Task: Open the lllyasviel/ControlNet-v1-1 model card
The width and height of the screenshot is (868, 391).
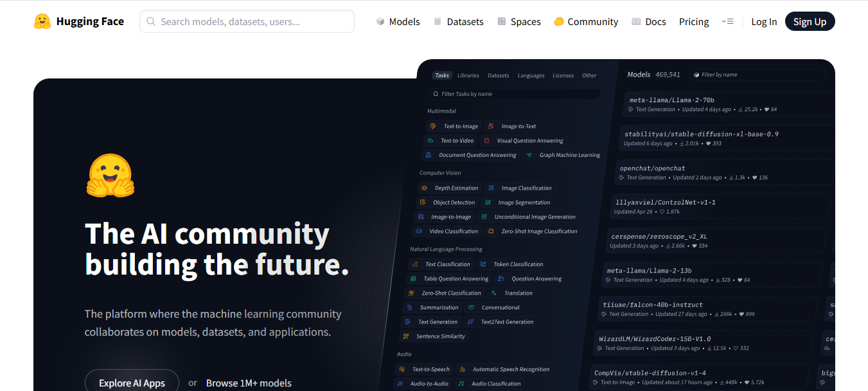Action: [x=720, y=206]
